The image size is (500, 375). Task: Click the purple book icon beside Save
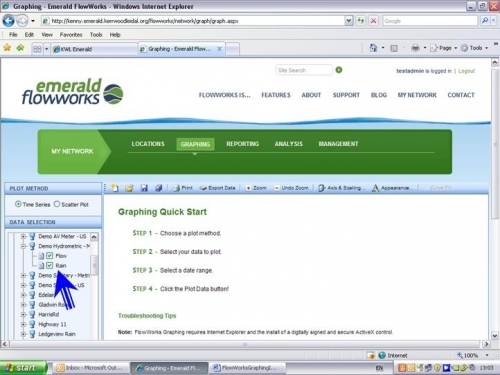tap(159, 188)
